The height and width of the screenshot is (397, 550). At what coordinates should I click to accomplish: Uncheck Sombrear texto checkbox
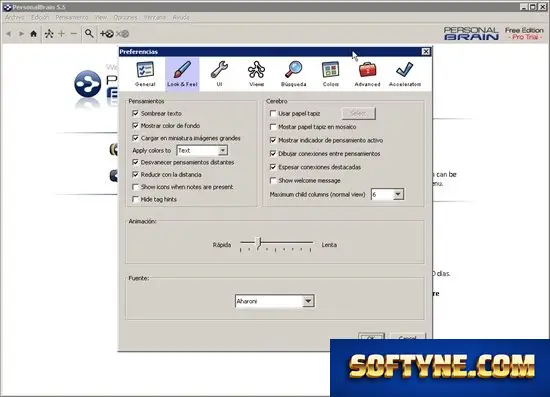tap(135, 113)
